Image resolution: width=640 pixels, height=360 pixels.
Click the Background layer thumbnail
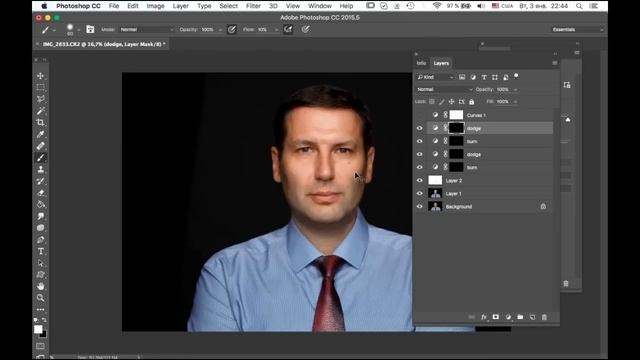coord(435,207)
